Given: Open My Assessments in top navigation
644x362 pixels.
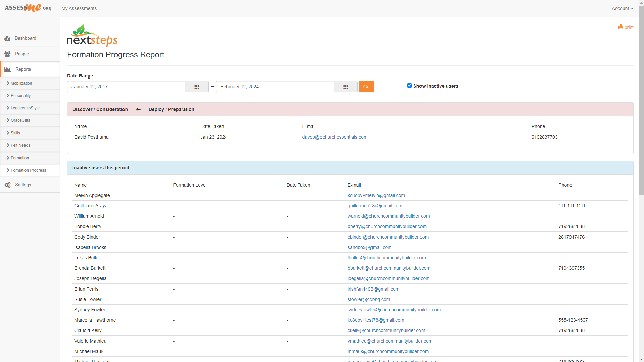Looking at the screenshot, I should point(79,8).
